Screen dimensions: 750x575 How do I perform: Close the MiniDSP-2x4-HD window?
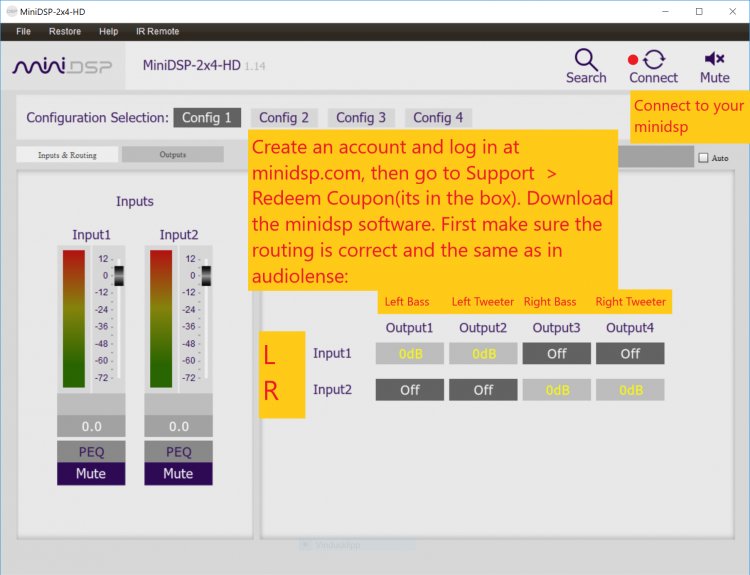pos(732,11)
